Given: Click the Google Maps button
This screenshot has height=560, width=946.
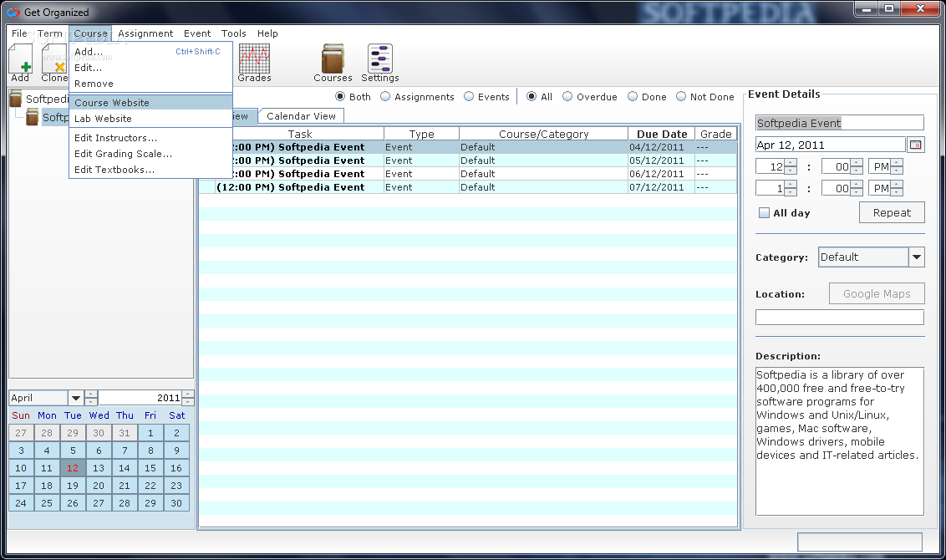Looking at the screenshot, I should pos(877,293).
